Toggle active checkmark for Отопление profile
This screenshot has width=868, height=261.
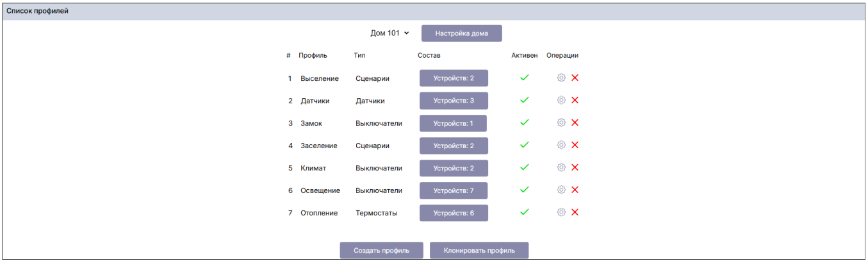524,212
